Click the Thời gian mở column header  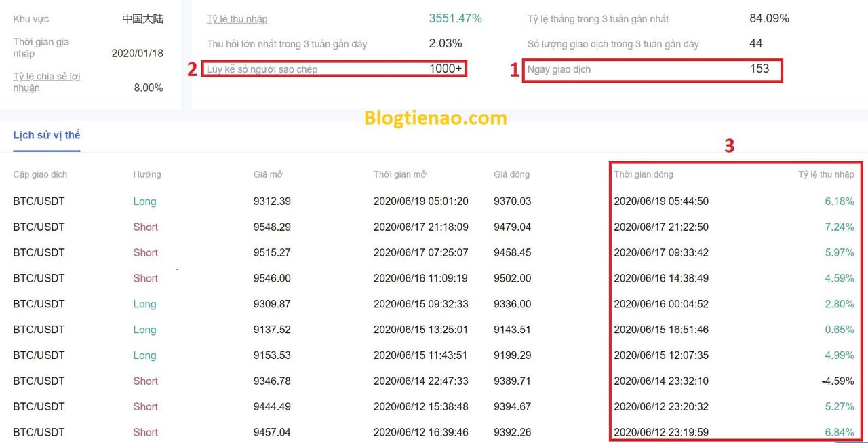pos(400,174)
